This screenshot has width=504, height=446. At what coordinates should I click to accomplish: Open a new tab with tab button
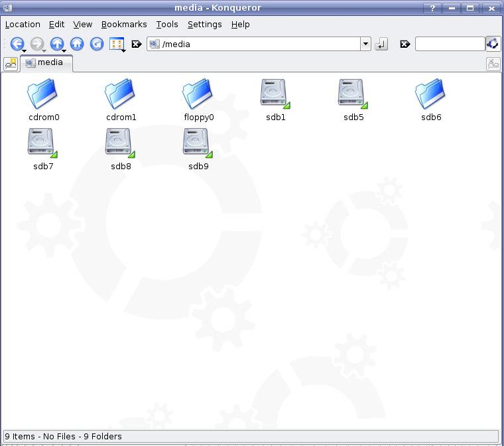[11, 64]
